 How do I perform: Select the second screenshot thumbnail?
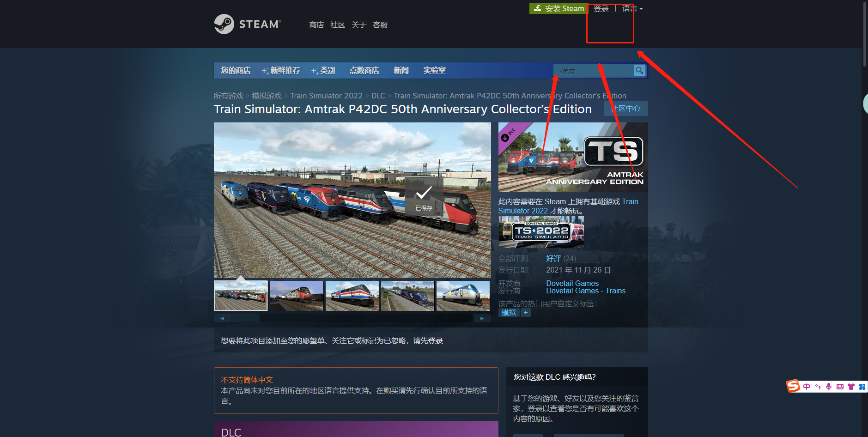297,296
